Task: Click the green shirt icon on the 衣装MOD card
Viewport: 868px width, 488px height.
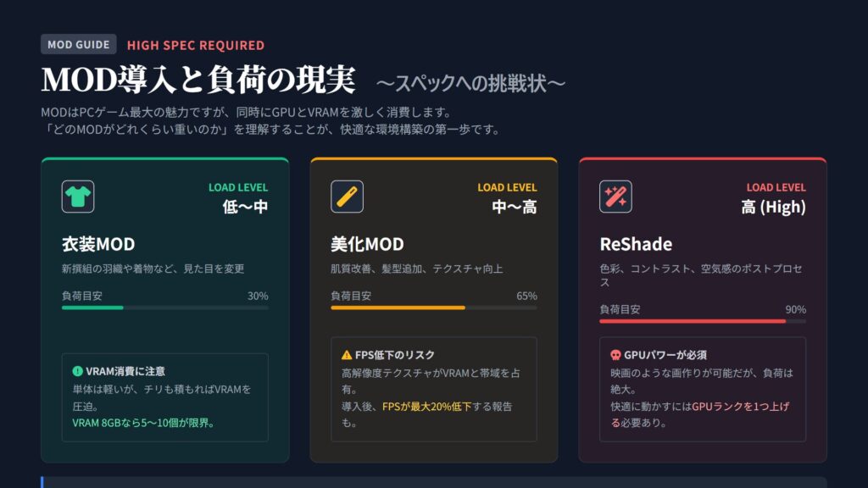Action: coord(78,197)
